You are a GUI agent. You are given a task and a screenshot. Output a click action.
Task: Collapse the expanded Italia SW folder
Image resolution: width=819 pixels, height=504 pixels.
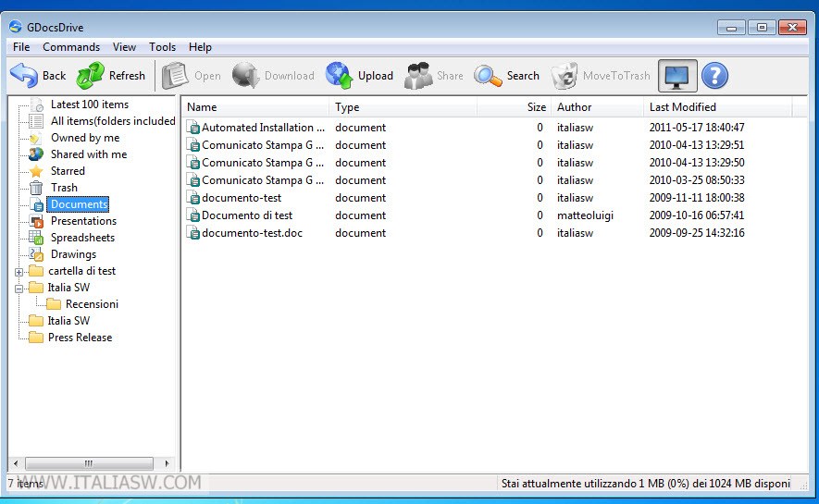(19, 289)
